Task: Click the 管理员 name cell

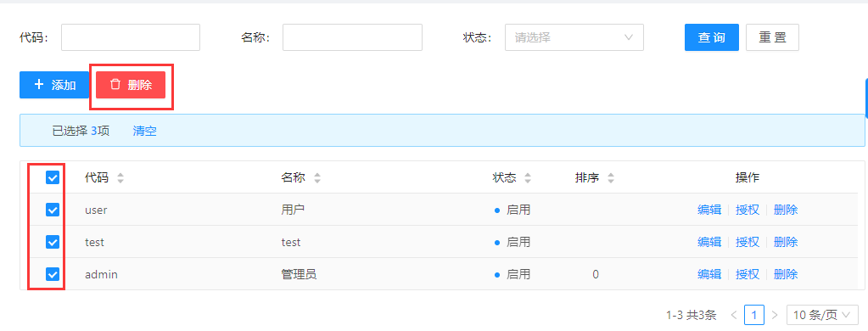Action: [299, 274]
